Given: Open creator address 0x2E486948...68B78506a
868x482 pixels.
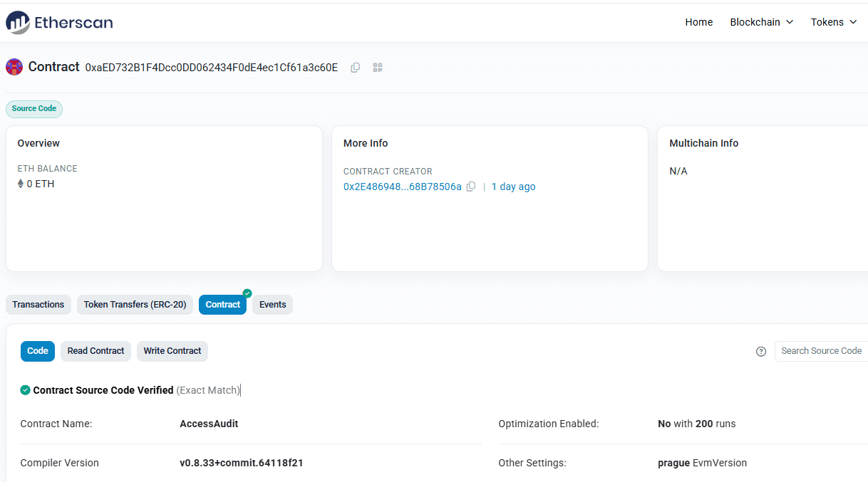Looking at the screenshot, I should tap(403, 187).
